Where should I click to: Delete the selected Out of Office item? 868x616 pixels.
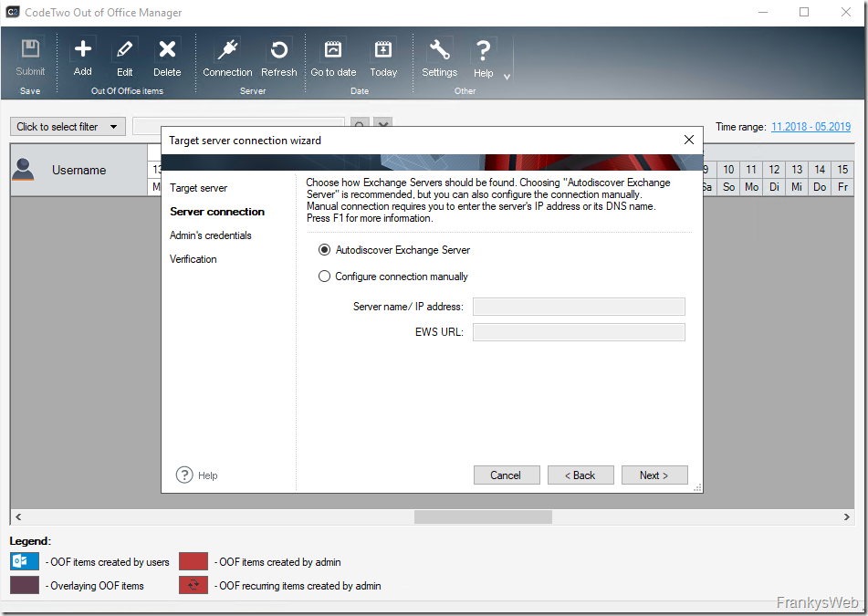click(x=167, y=57)
